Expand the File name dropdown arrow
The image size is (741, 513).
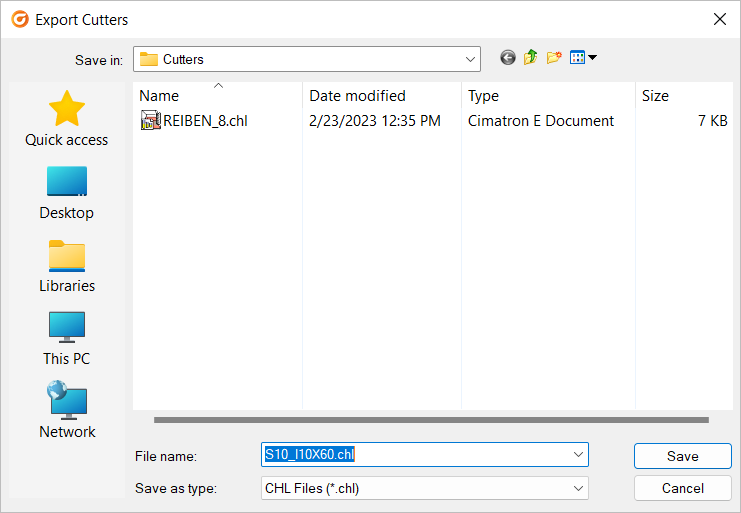coord(578,454)
